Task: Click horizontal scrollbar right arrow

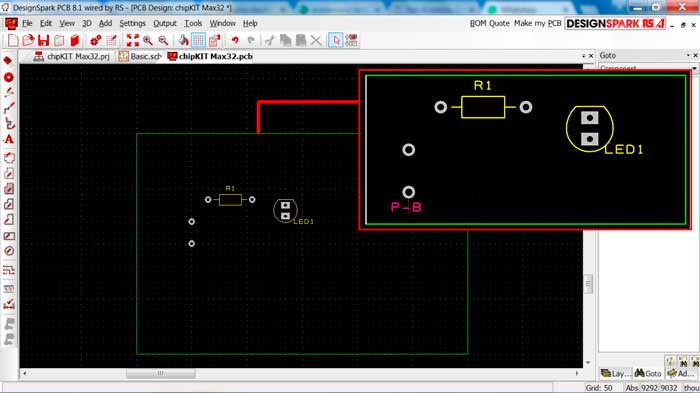Action: (577, 373)
